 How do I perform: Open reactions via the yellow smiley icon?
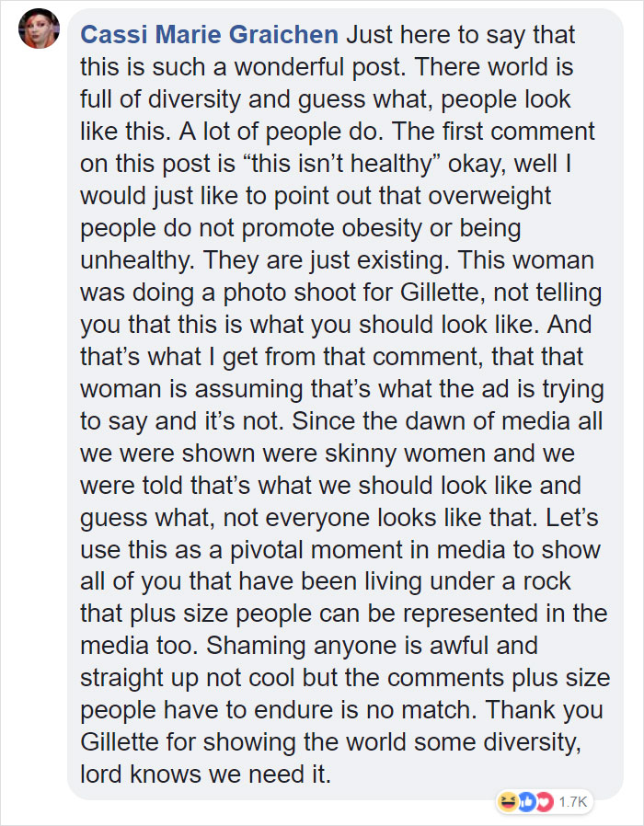coord(509,801)
